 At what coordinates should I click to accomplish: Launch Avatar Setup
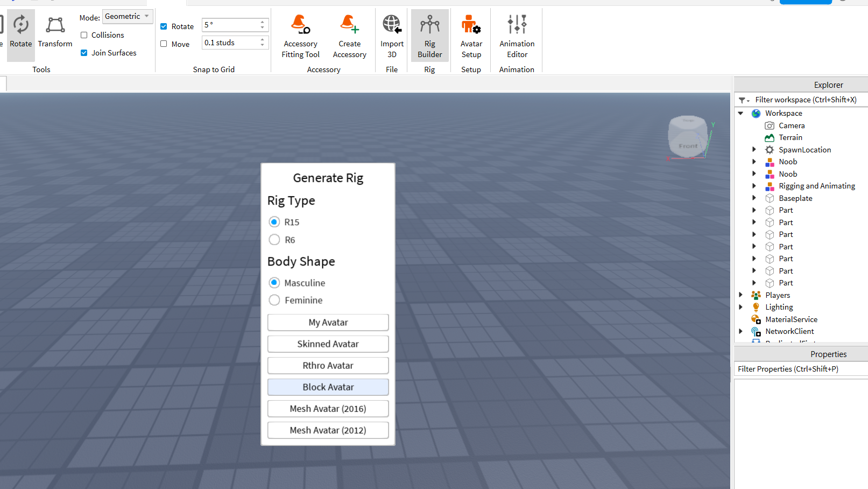[x=471, y=36]
